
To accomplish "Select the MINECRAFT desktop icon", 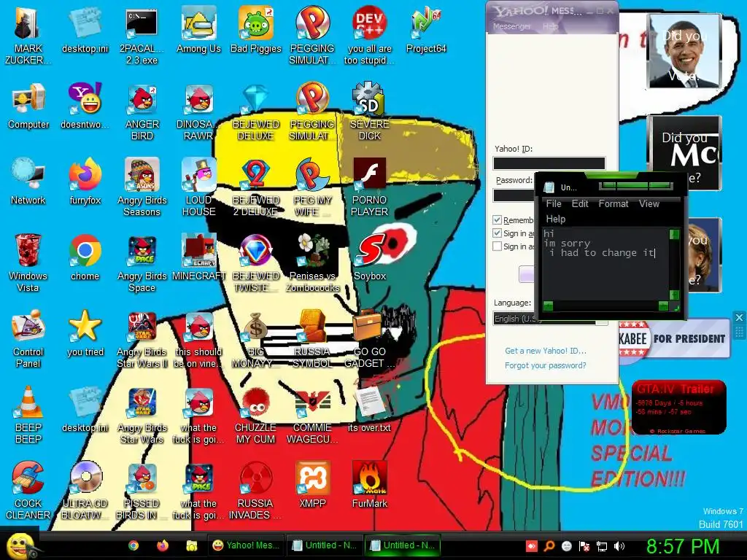I will (x=198, y=257).
